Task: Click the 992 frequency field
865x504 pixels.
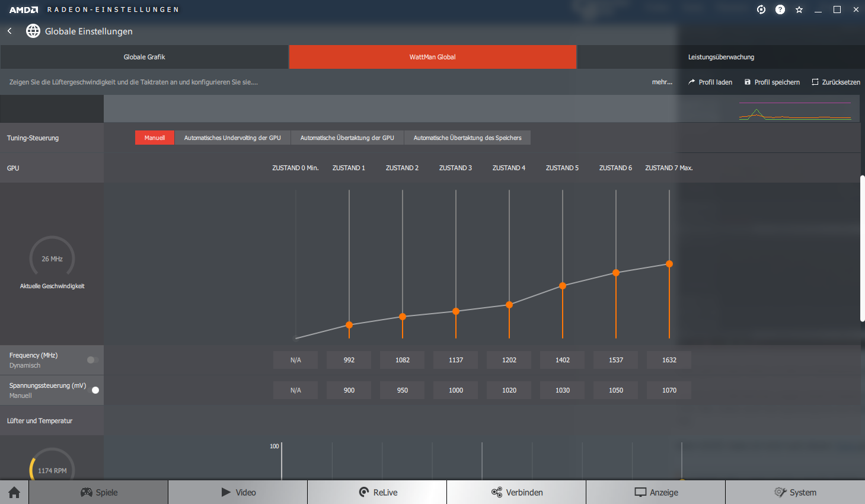Action: [349, 360]
